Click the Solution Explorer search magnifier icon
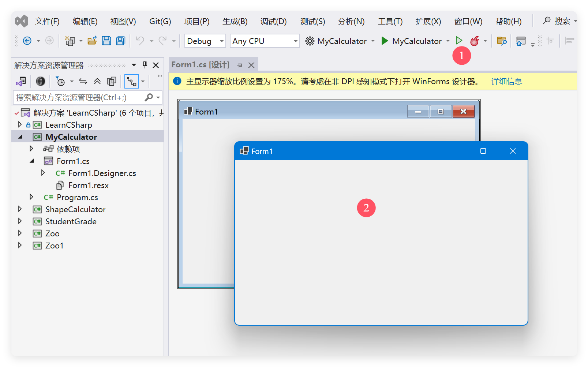Screen dimensions: 588x367 coord(149,97)
